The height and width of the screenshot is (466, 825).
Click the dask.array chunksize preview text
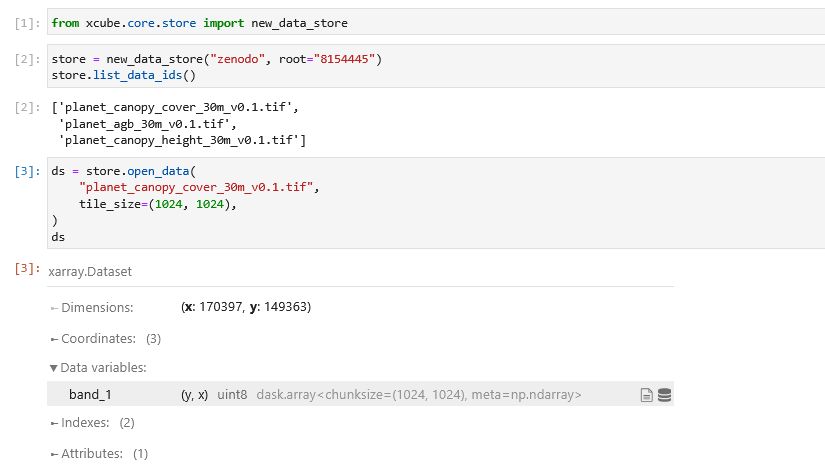point(419,395)
